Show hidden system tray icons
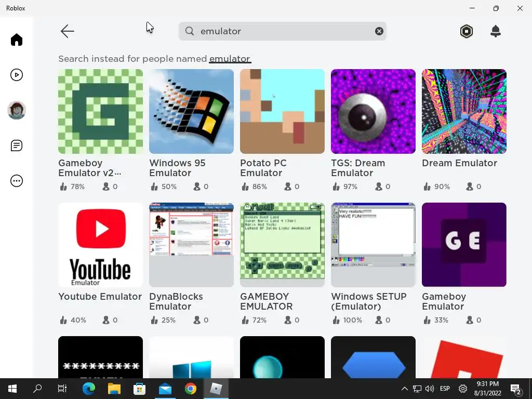The width and height of the screenshot is (532, 399). pyautogui.click(x=404, y=389)
